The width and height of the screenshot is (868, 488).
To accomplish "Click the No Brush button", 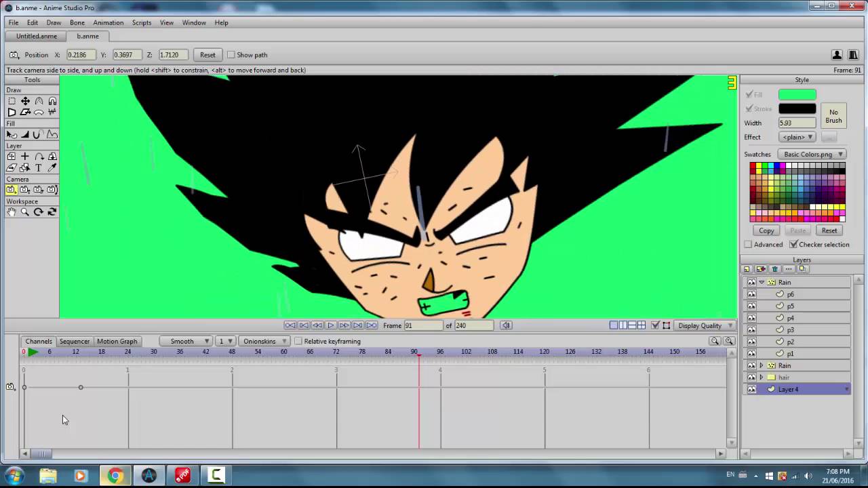I will click(x=833, y=116).
